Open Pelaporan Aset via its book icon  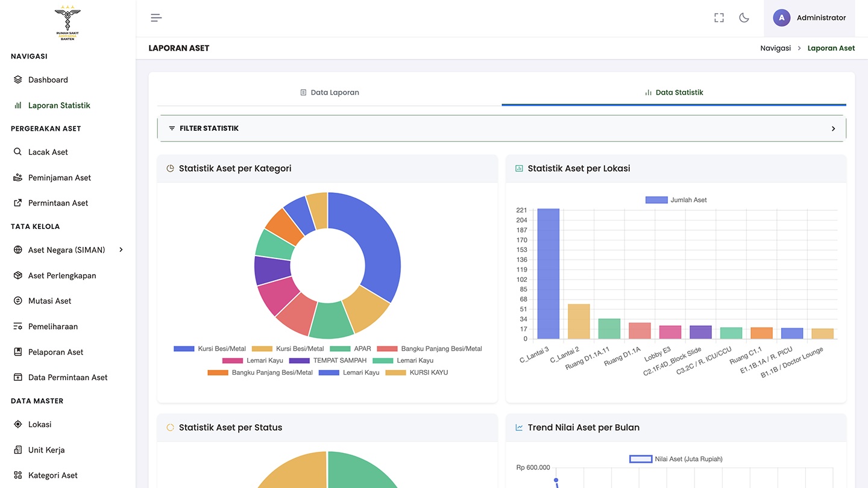(18, 352)
